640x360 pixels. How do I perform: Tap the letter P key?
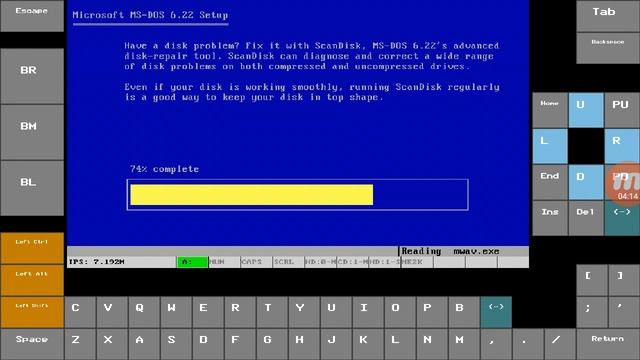432,312
